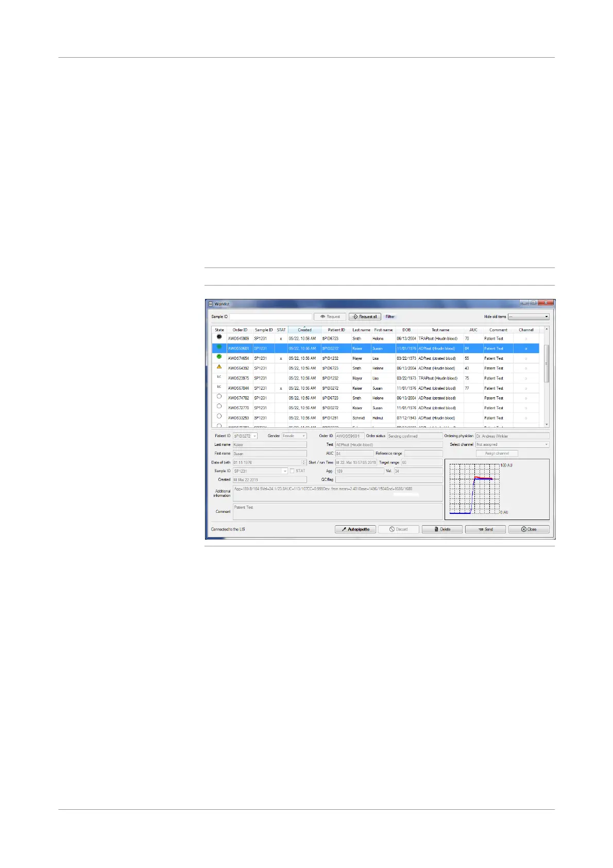Select the channel circle for order AWOS72770
Image resolution: width=613 pixels, height=868 pixels.
pyautogui.click(x=526, y=408)
